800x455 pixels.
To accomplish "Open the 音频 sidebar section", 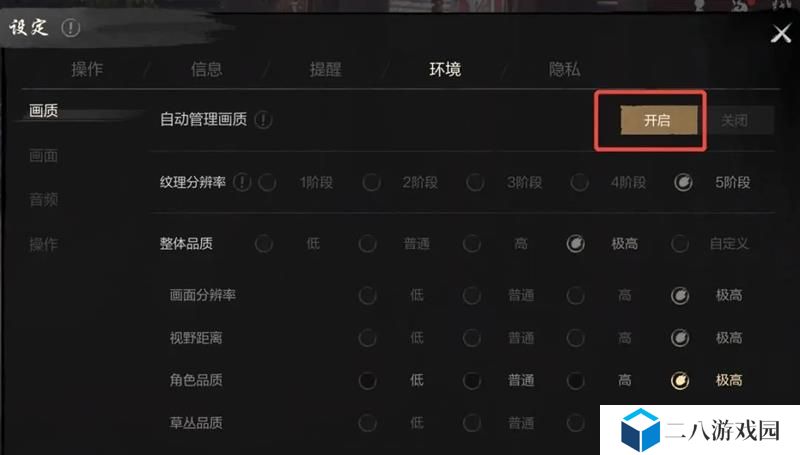I will pos(43,199).
